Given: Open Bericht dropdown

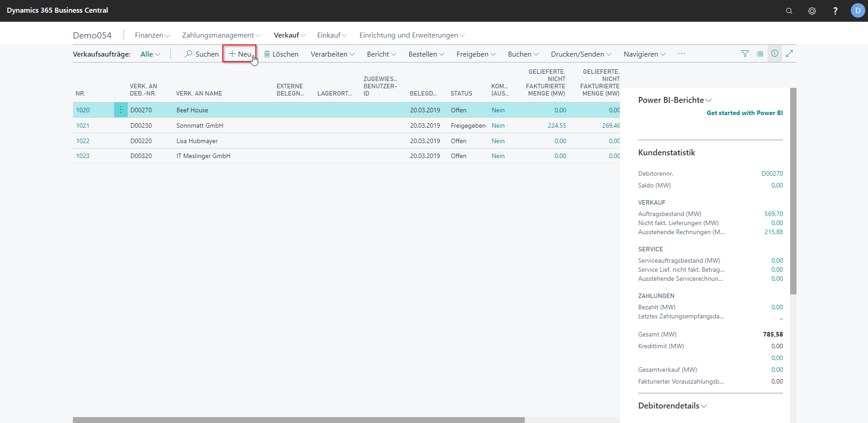Looking at the screenshot, I should [381, 54].
